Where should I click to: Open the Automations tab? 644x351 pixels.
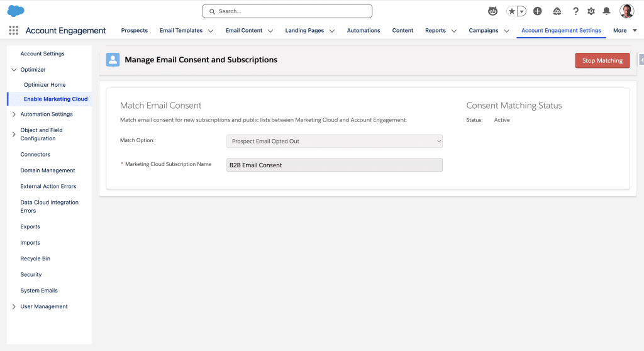pos(364,30)
